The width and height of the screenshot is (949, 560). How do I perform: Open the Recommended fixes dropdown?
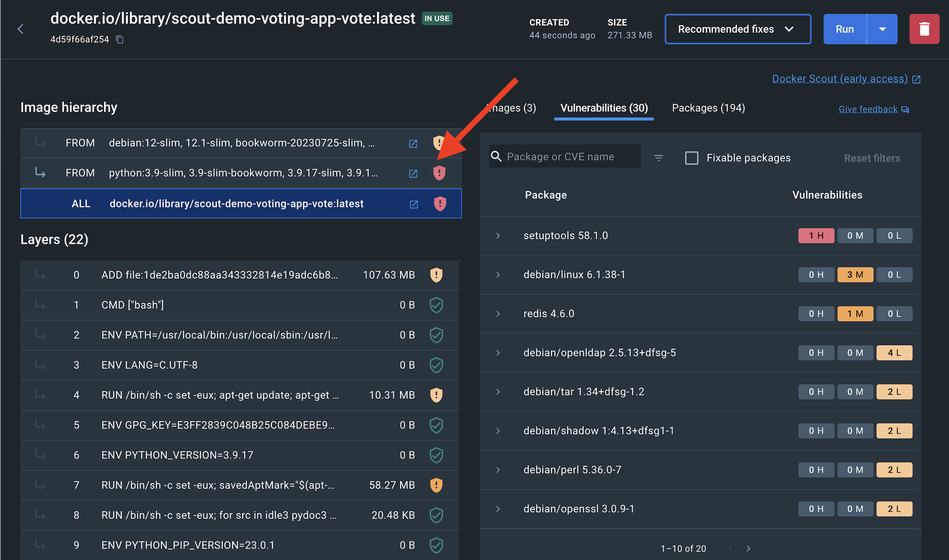(737, 29)
